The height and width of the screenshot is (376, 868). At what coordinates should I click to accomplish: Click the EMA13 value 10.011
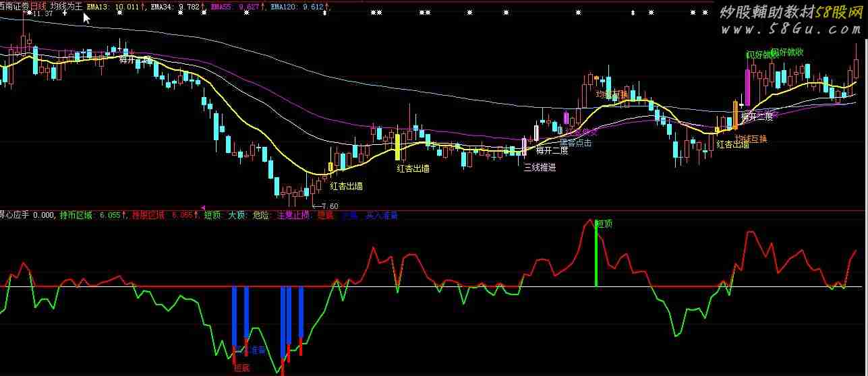pyautogui.click(x=127, y=6)
